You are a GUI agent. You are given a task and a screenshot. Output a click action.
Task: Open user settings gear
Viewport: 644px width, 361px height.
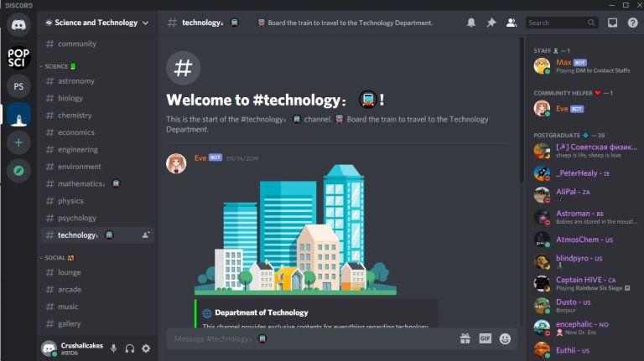(x=146, y=348)
